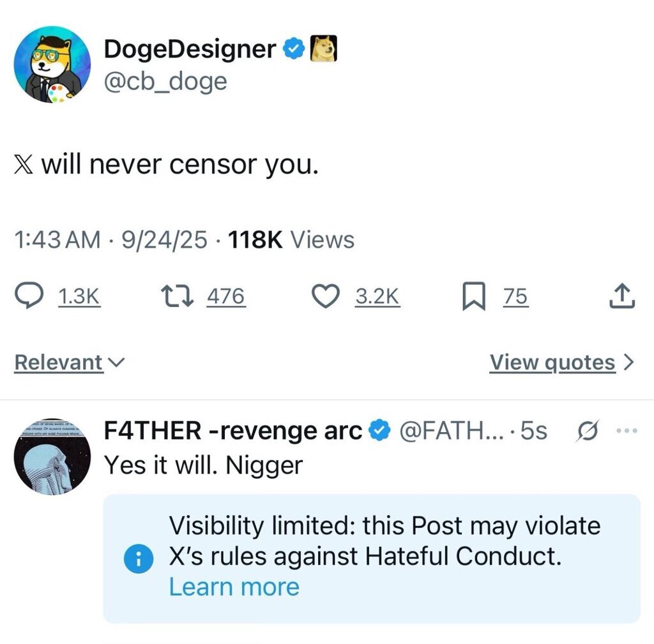The width and height of the screenshot is (654, 644).
Task: Click the share upload icon
Action: coord(623,296)
